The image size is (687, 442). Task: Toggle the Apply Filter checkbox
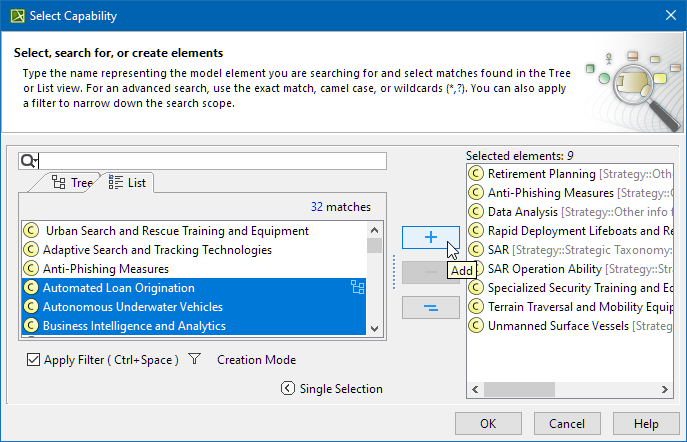[x=32, y=360]
